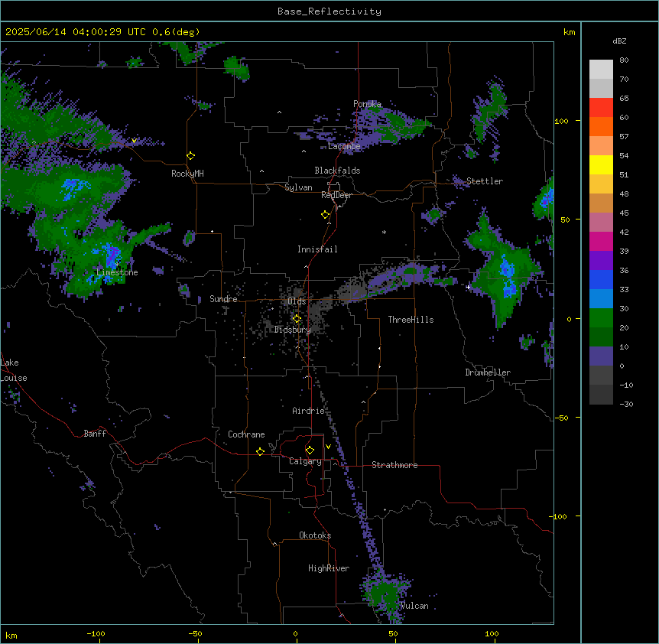Select the orange 60-57 dBZ legend swatch
This screenshot has width=659, height=644.
601,126
